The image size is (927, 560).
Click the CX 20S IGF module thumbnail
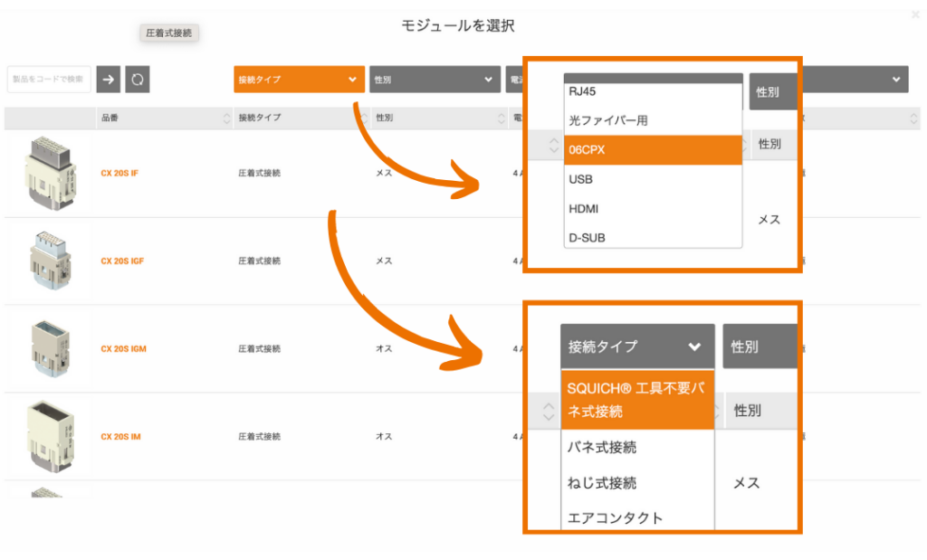coord(43,261)
